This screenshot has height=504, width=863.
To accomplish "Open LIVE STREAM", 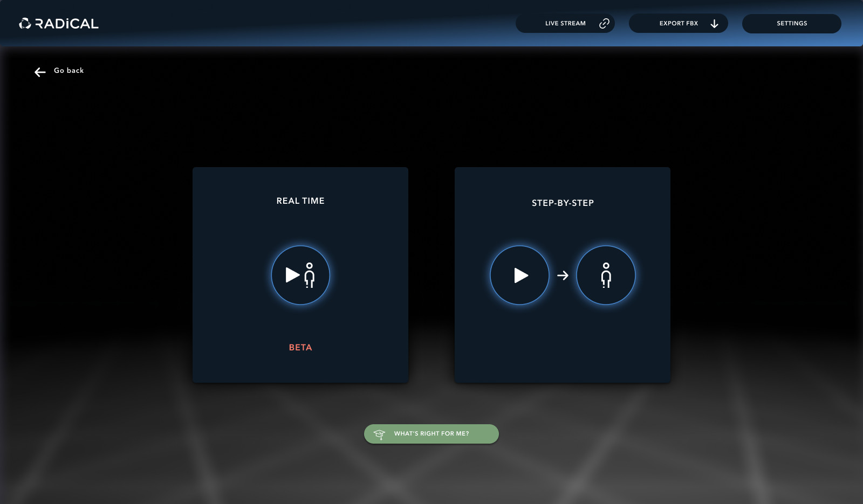I will (565, 23).
